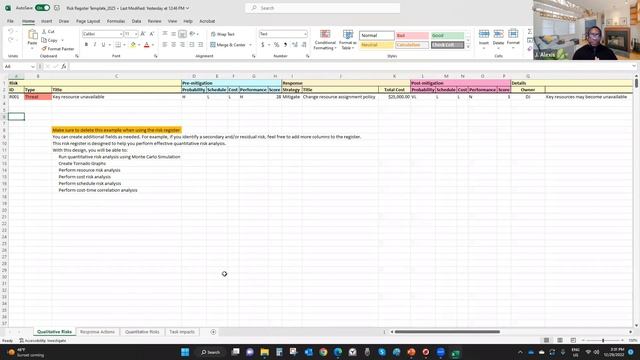This screenshot has width=640, height=360.
Task: Click the Top Align icon
Action: 165,34
